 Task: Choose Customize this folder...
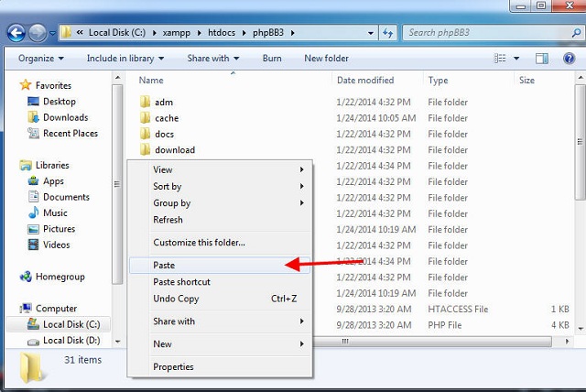pos(220,243)
